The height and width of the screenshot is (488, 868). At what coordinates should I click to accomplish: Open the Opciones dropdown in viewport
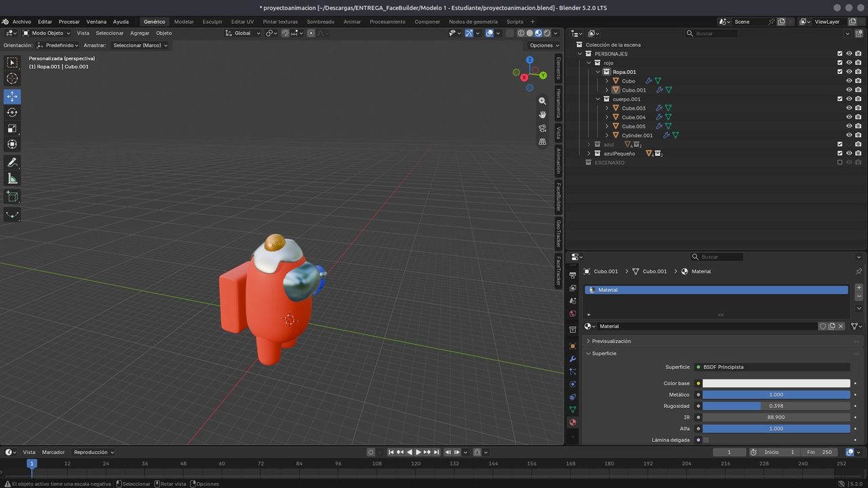(x=545, y=45)
